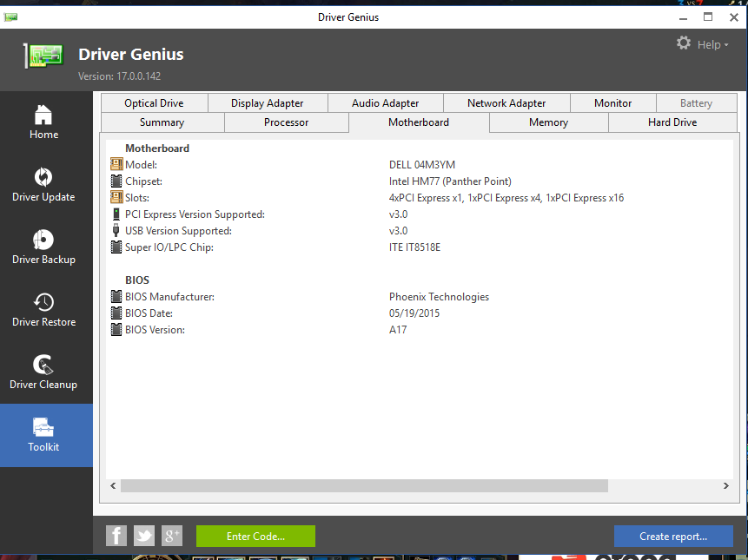This screenshot has height=560, width=748.
Task: Click the BIOS Version row icon
Action: (x=116, y=329)
